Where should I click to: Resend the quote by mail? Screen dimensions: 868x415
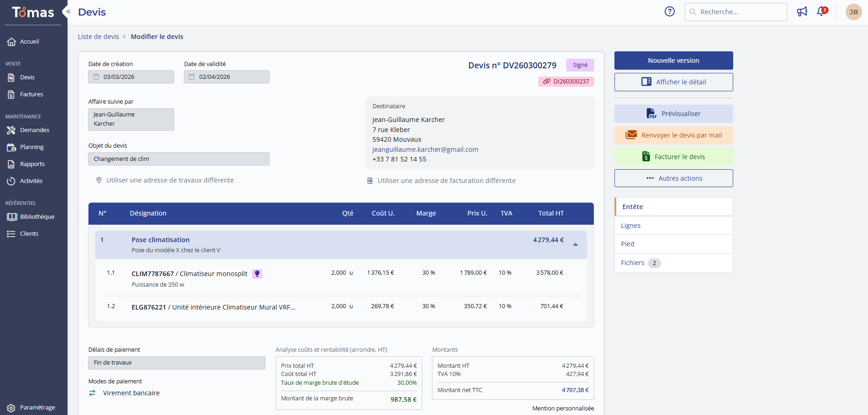click(x=674, y=135)
